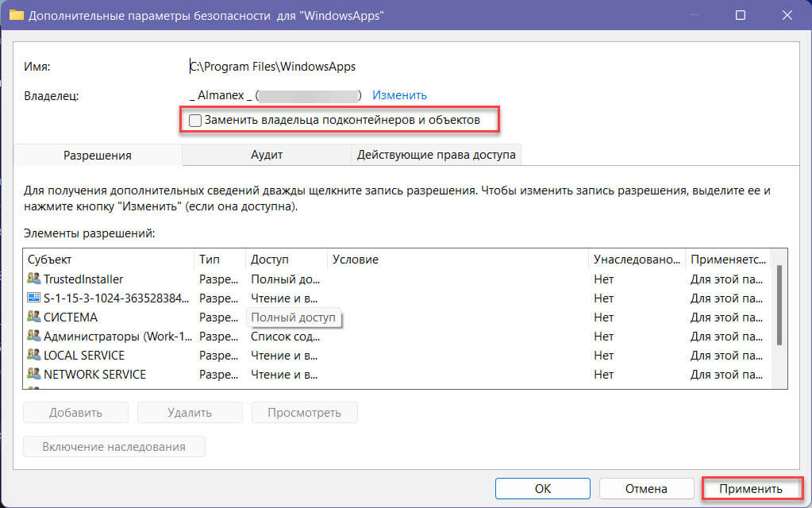
Task: Open the Аудит tab
Action: pos(267,155)
